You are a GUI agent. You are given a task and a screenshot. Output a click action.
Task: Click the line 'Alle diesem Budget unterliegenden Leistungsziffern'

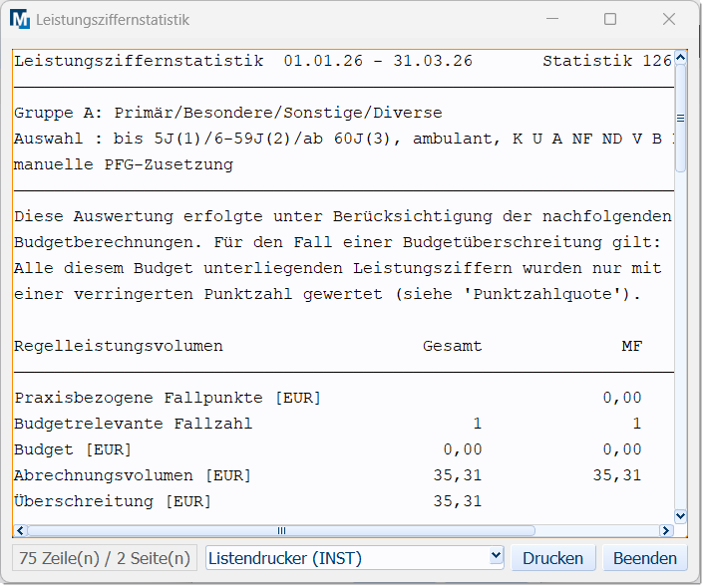[x=339, y=269]
